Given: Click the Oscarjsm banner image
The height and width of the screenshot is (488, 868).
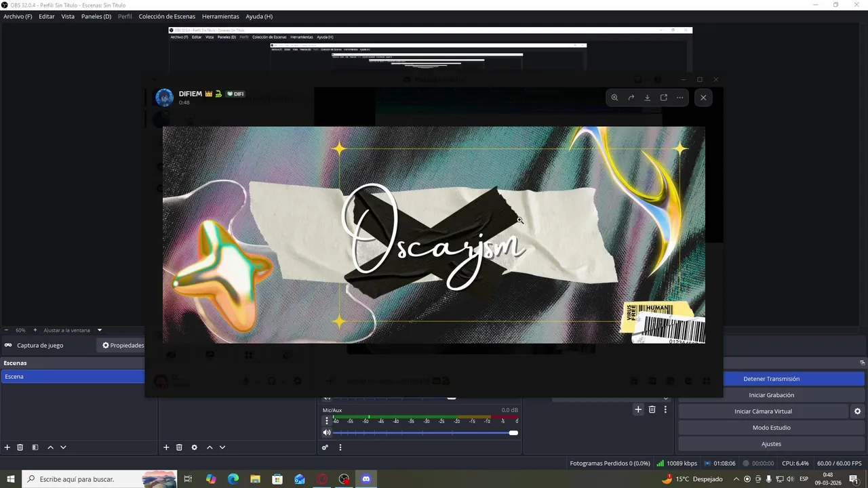Looking at the screenshot, I should 434,235.
